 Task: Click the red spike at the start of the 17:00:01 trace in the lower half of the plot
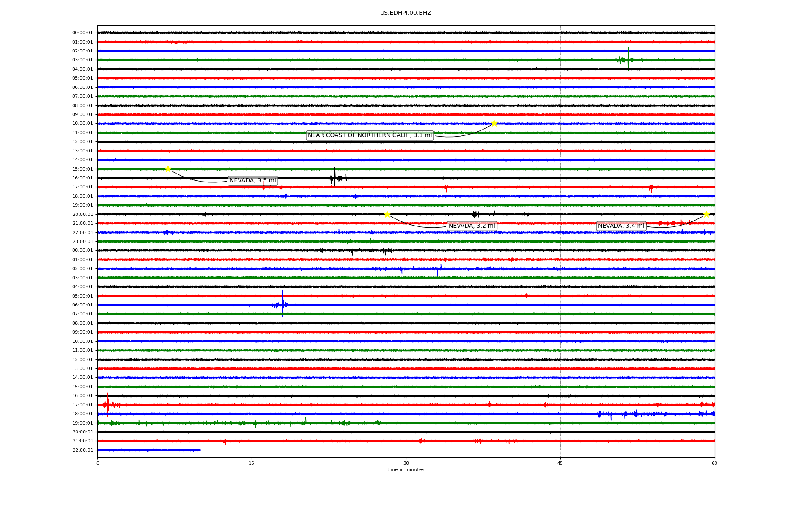pos(108,404)
